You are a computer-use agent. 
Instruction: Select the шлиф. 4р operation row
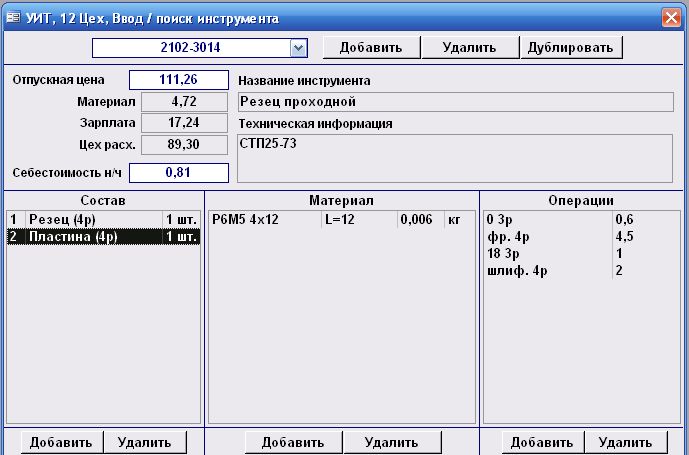pos(545,271)
